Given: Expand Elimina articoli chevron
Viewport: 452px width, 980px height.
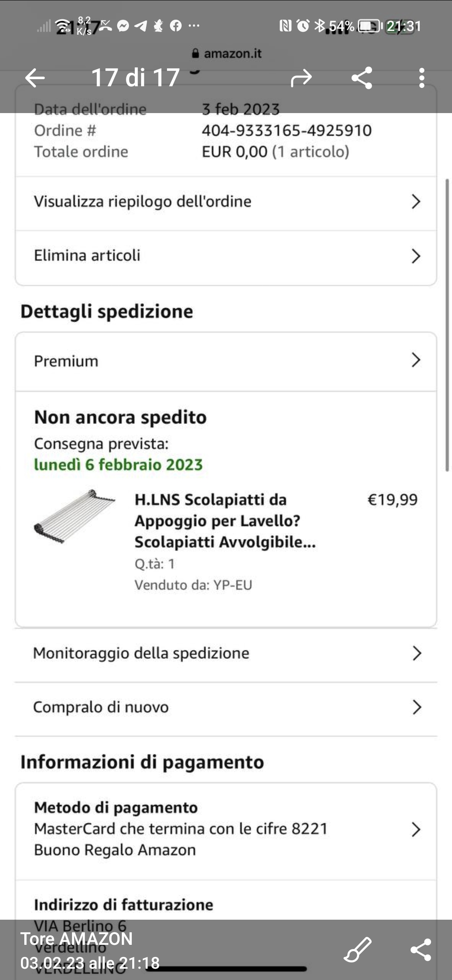Looking at the screenshot, I should click(x=416, y=256).
